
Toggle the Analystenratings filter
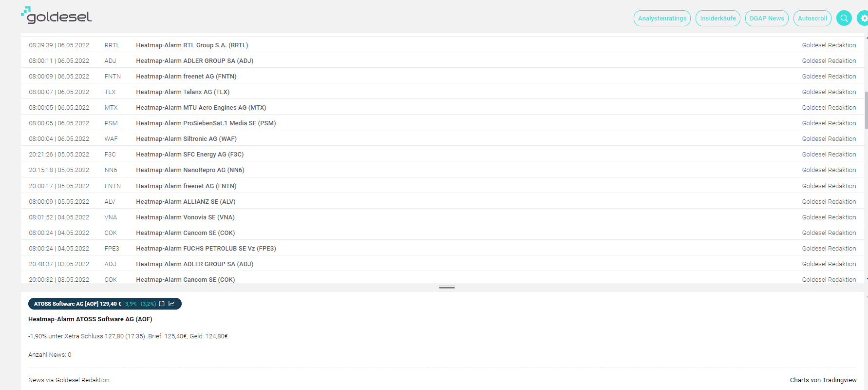click(x=662, y=19)
